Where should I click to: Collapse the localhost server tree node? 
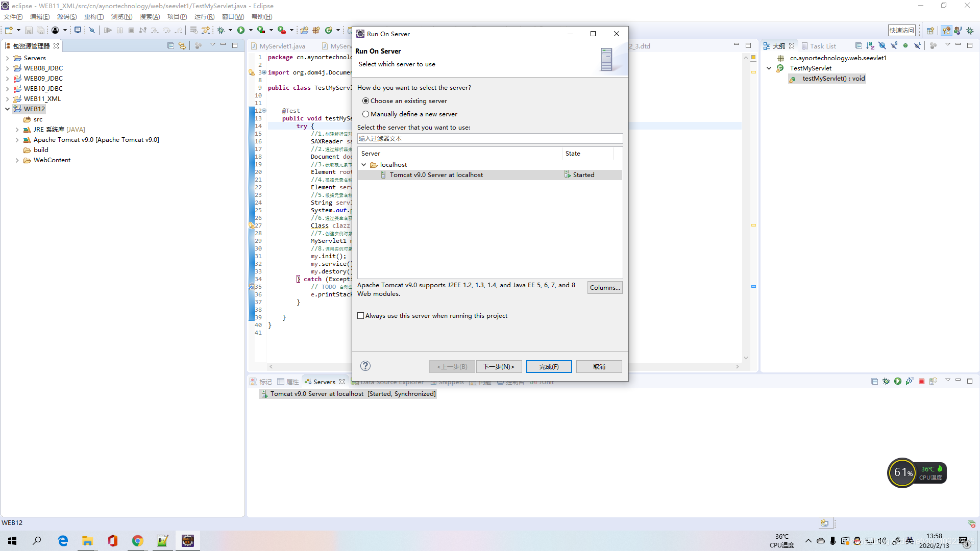pos(364,165)
